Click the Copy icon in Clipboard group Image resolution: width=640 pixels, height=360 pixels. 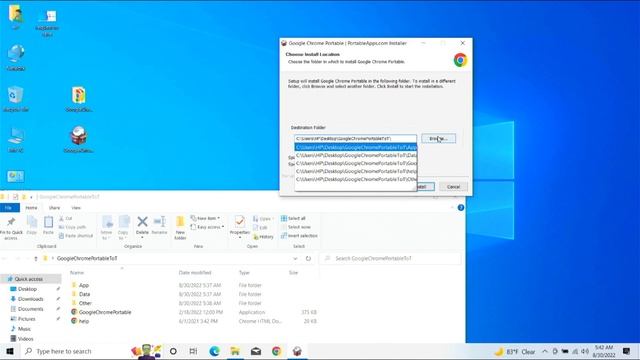point(31,225)
